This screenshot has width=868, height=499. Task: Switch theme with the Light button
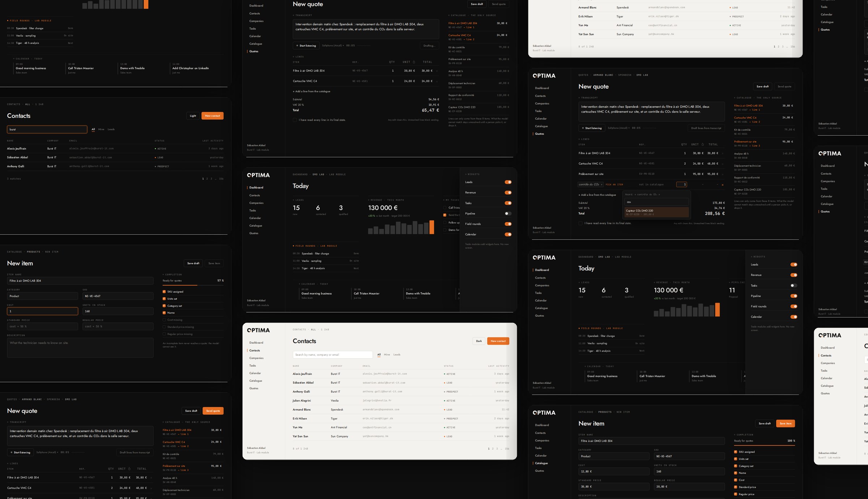tap(193, 116)
